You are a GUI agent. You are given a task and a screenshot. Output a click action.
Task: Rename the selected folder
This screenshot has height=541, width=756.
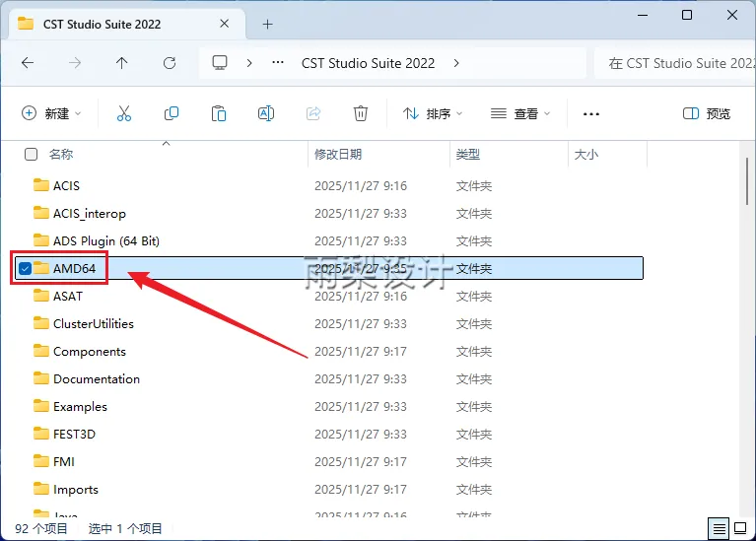click(266, 113)
